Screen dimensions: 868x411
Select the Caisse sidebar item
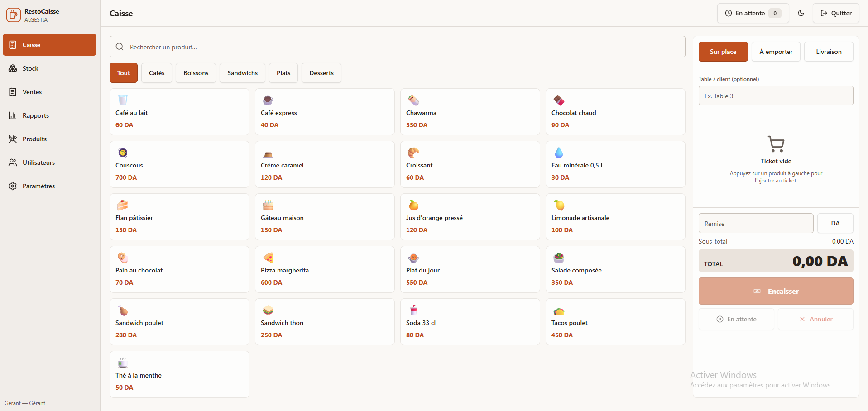point(49,45)
